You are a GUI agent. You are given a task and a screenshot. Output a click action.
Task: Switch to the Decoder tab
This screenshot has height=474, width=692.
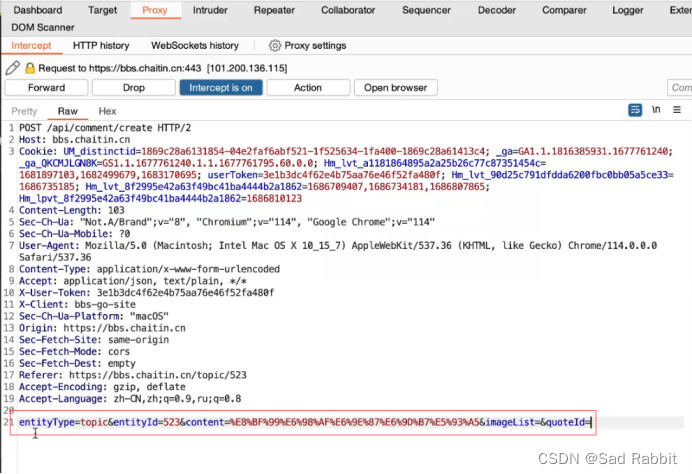(496, 10)
